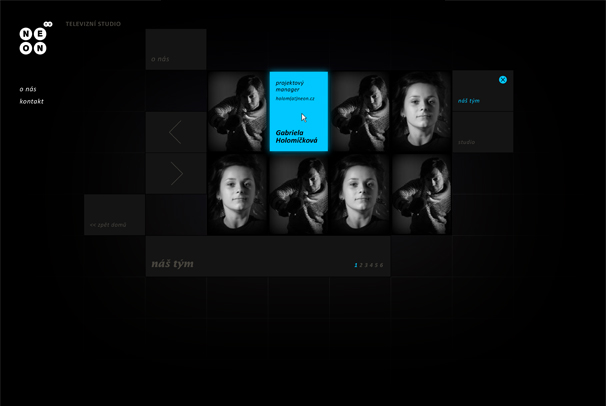Select the last portrait in the top row
Screen dimensions: 606x406
click(421, 111)
